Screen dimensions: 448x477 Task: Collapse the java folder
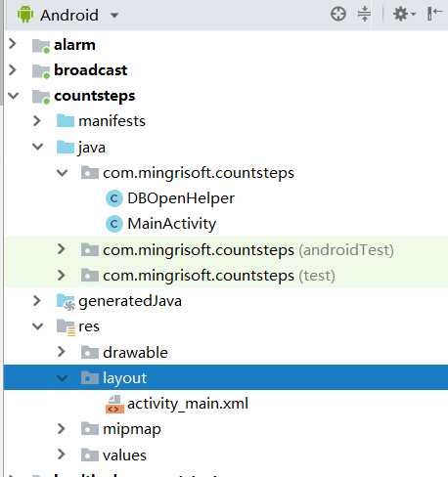[38, 147]
